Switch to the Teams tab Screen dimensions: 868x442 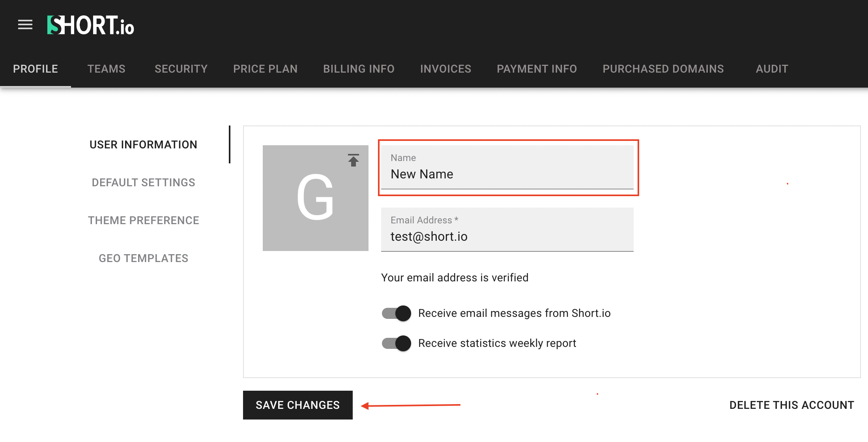coord(106,69)
